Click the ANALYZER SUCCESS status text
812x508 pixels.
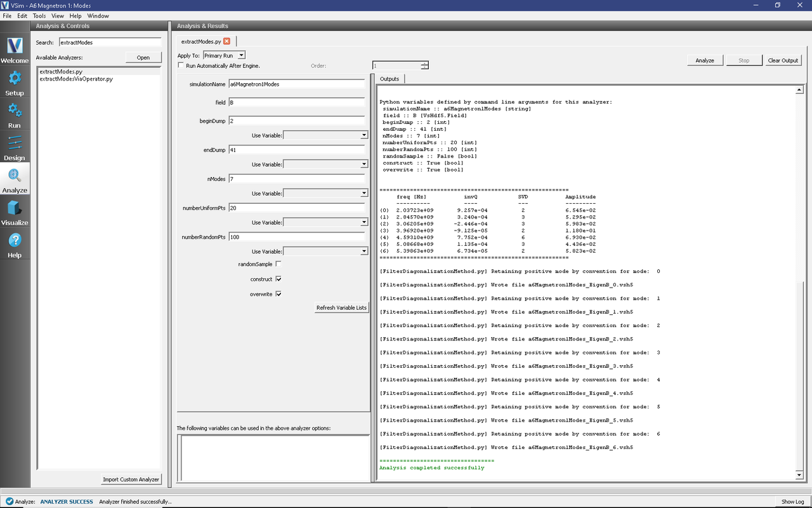(x=67, y=502)
